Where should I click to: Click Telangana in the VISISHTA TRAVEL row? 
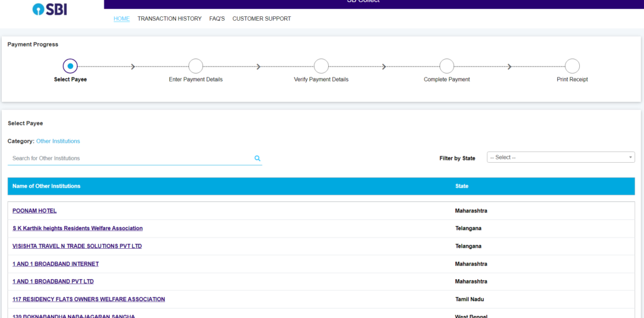[468, 246]
